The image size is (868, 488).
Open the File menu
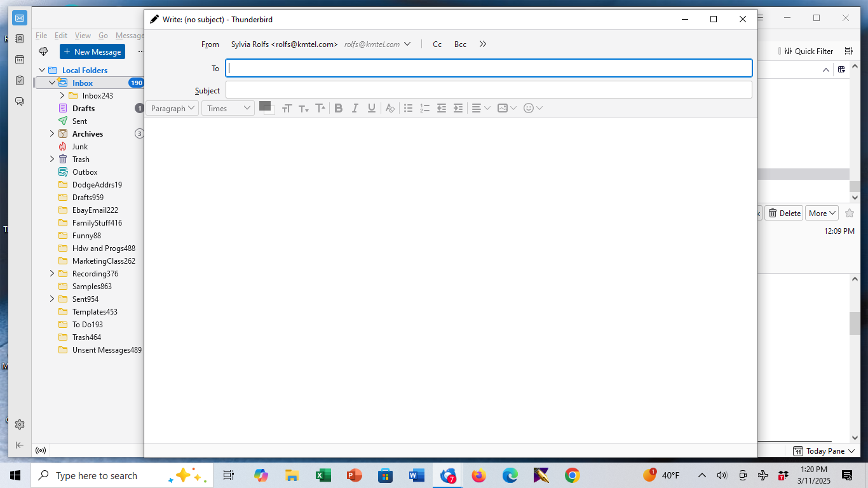(x=41, y=36)
